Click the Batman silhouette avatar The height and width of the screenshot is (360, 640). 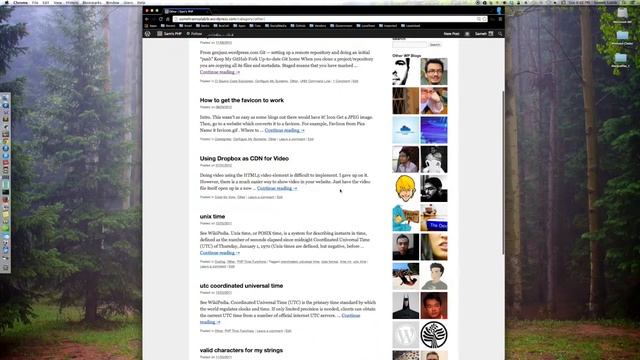(x=406, y=305)
